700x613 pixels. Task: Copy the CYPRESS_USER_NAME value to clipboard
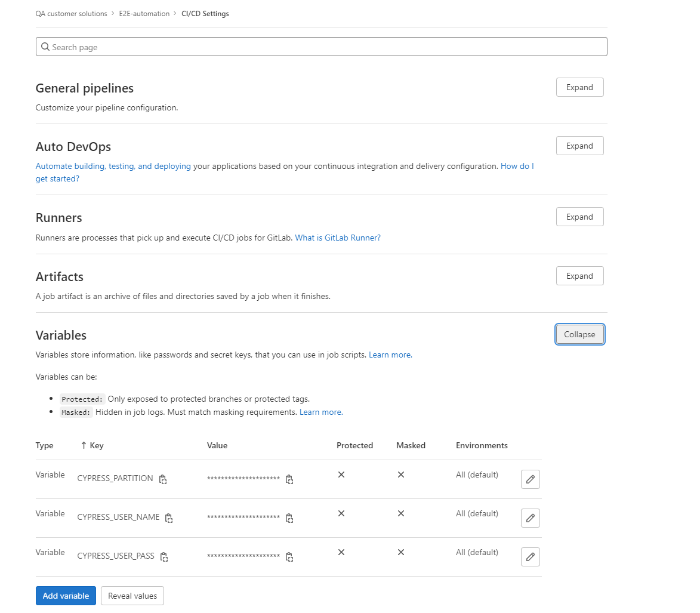point(289,518)
